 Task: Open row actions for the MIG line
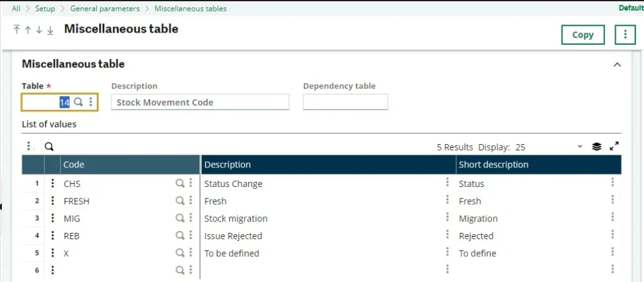coord(53,218)
